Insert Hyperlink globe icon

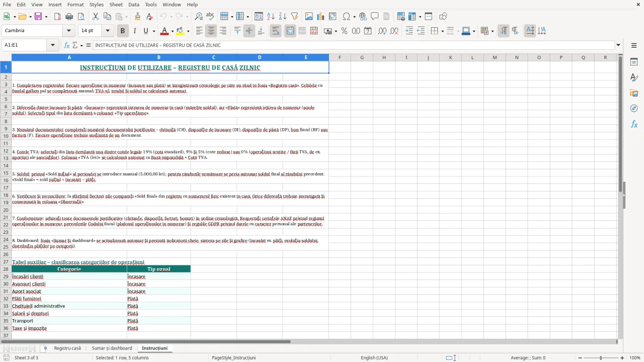click(363, 17)
